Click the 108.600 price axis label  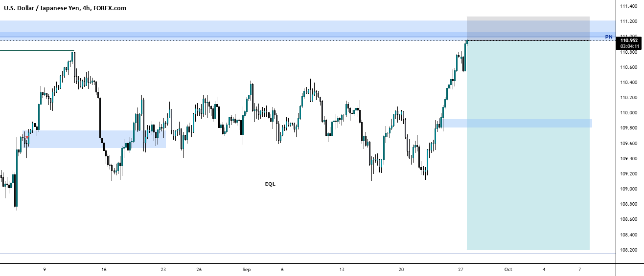click(x=628, y=220)
